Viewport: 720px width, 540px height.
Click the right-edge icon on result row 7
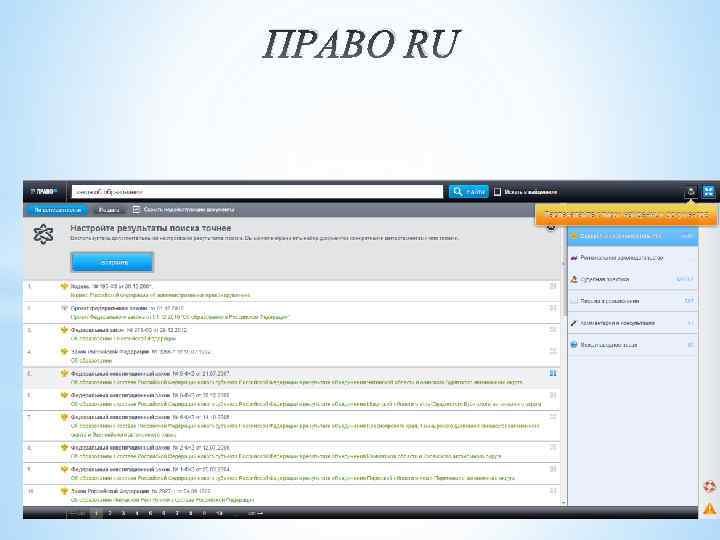553,417
